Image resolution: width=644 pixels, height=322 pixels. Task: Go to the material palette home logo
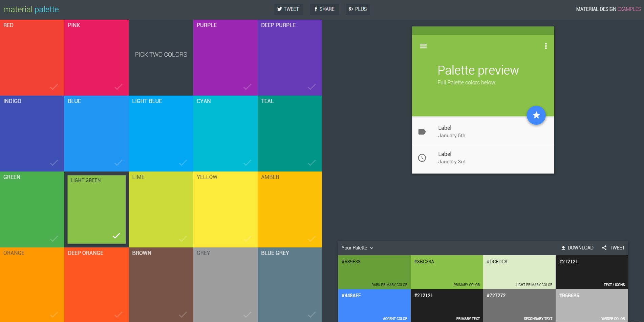click(x=31, y=9)
